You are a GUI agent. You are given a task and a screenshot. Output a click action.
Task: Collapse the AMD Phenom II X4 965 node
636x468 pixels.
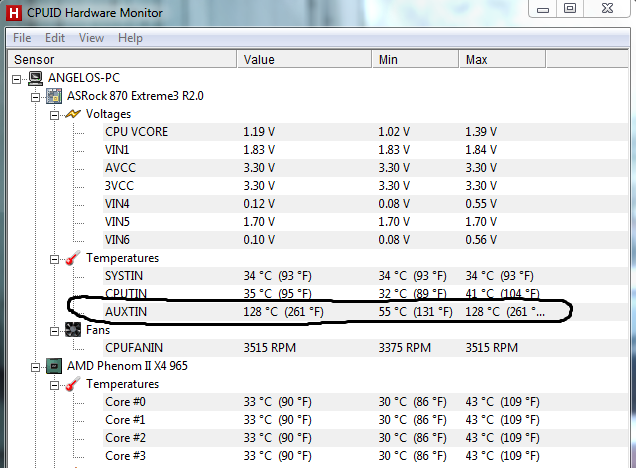35,367
